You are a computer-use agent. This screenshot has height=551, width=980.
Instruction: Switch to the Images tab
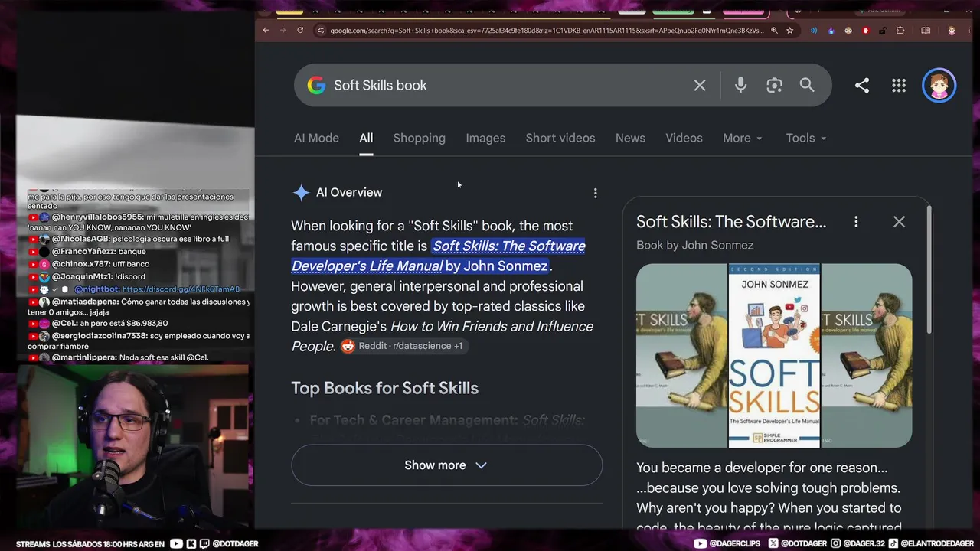485,138
